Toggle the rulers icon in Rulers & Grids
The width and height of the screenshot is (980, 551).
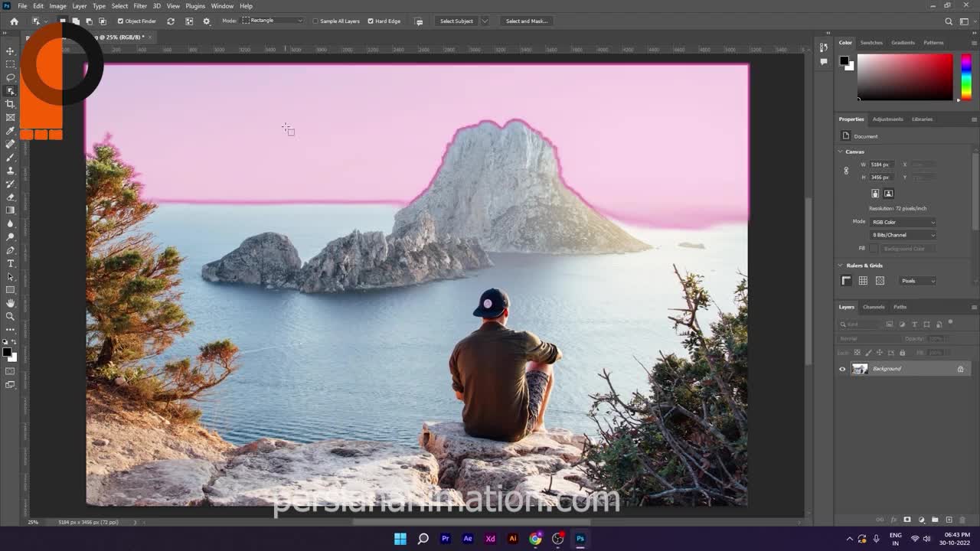click(846, 281)
